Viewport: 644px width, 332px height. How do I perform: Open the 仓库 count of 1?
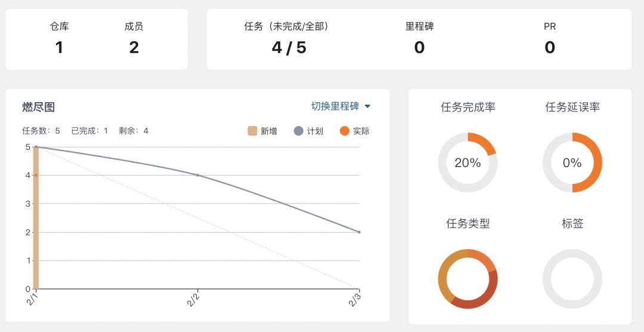(x=59, y=47)
